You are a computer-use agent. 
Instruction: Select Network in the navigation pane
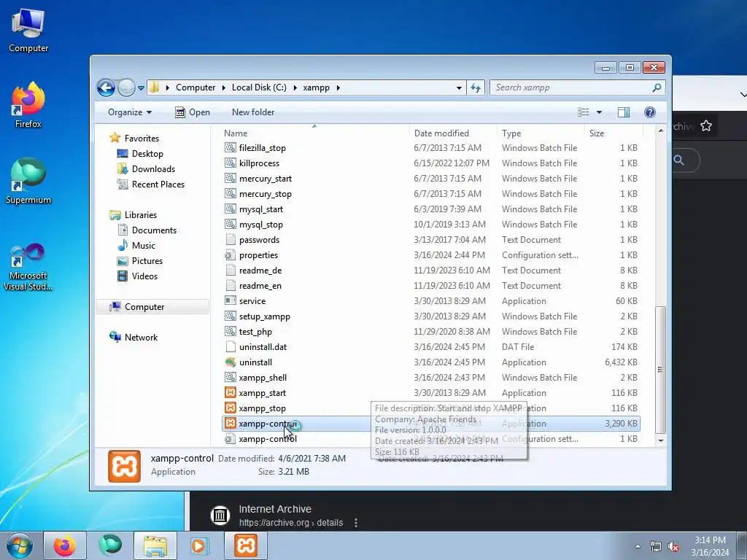point(134,338)
